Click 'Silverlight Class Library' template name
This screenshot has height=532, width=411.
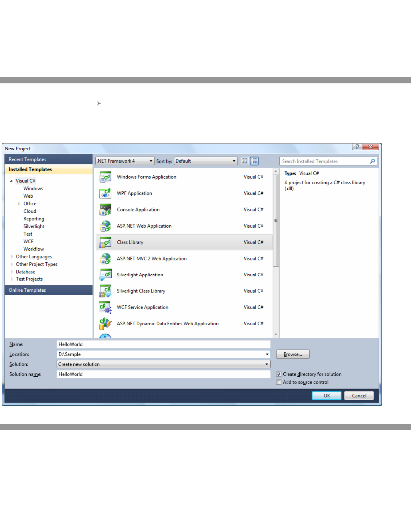(x=141, y=291)
